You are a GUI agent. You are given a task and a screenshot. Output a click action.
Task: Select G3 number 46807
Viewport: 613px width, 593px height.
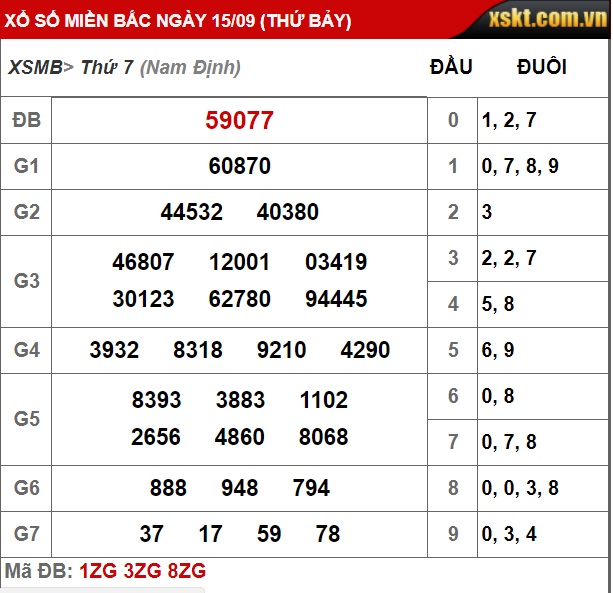click(x=143, y=262)
